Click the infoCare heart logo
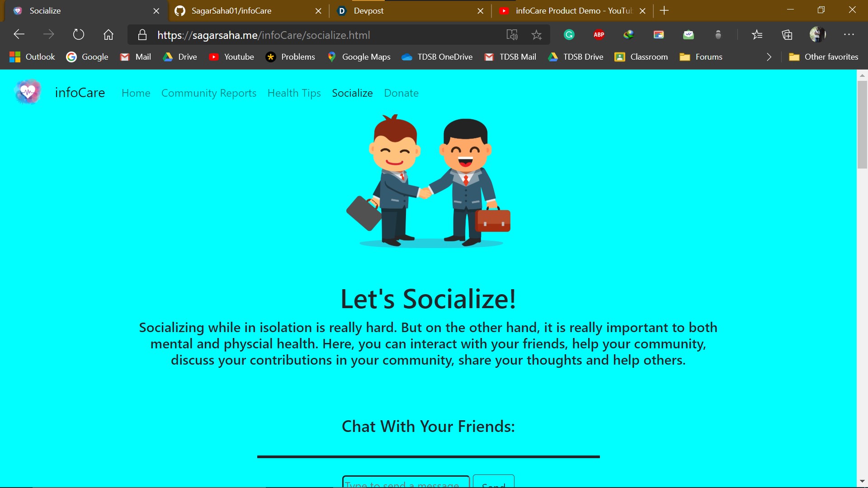This screenshot has width=868, height=488. coord(28,92)
